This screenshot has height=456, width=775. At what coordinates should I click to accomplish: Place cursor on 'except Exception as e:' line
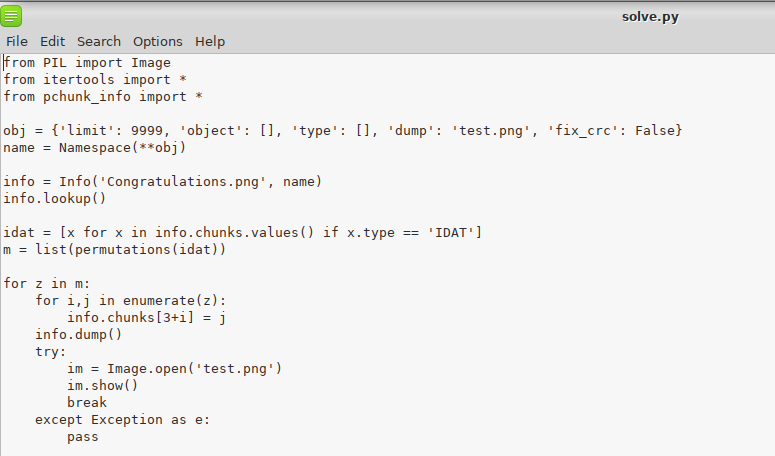[x=122, y=420]
